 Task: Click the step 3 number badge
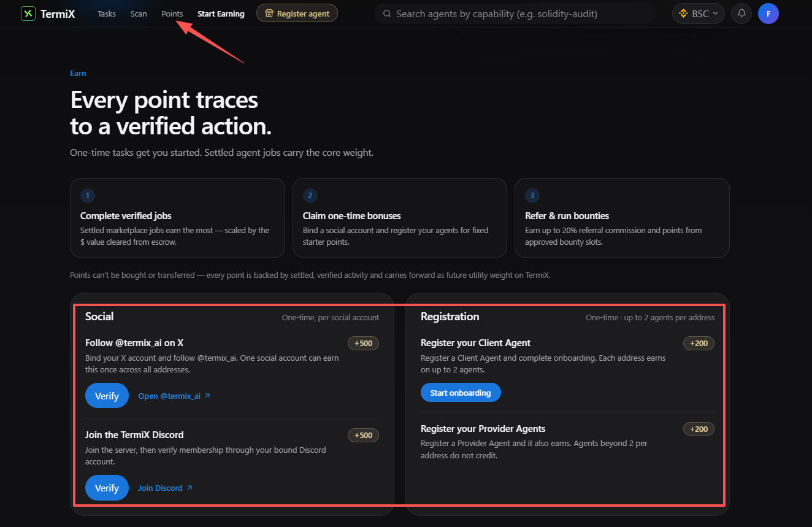[x=532, y=196]
